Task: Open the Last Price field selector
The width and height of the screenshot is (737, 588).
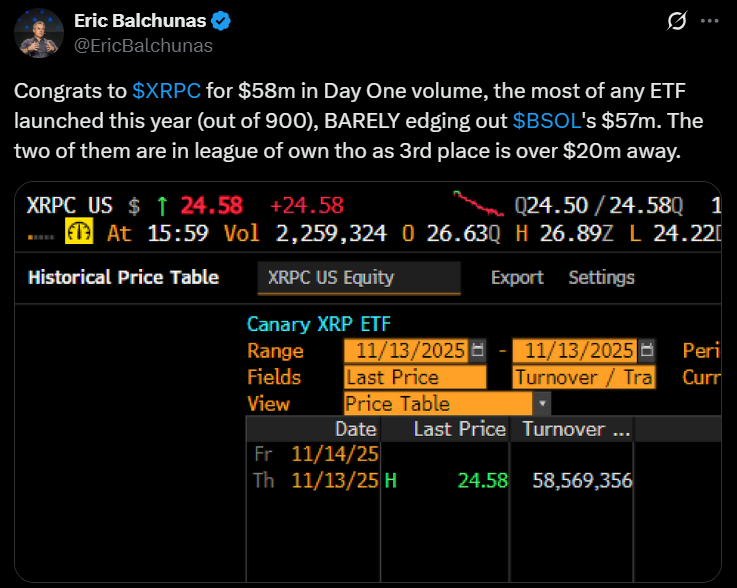Action: pos(415,377)
